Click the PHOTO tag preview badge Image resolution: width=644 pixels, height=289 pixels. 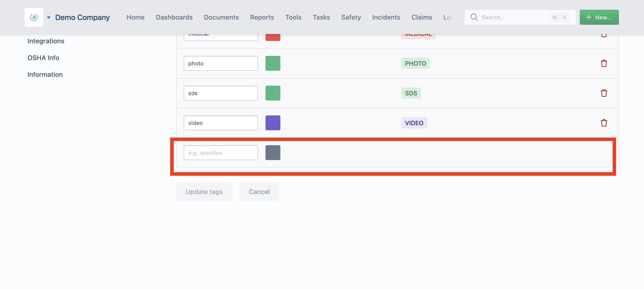coord(415,63)
